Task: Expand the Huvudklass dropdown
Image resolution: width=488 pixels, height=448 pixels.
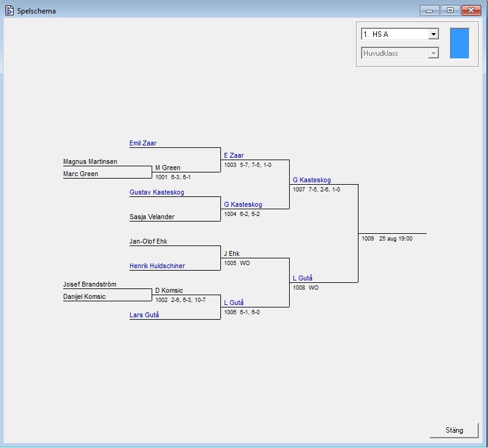Action: point(433,53)
